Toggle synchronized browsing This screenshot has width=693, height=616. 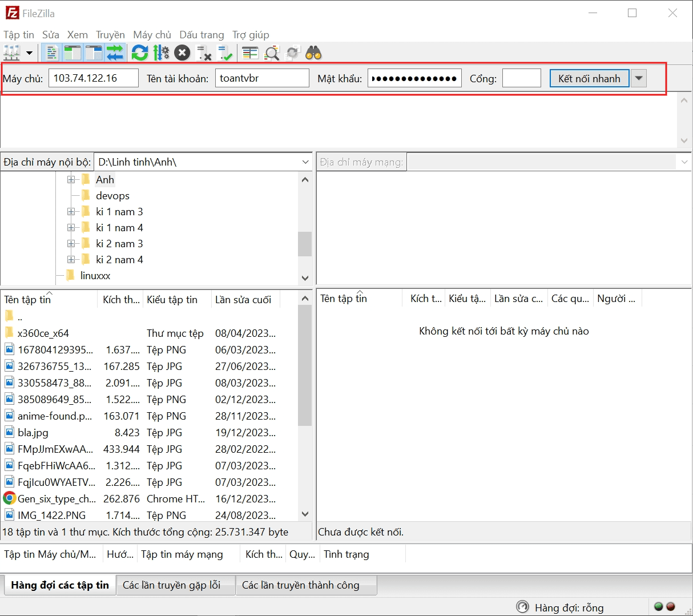[292, 53]
